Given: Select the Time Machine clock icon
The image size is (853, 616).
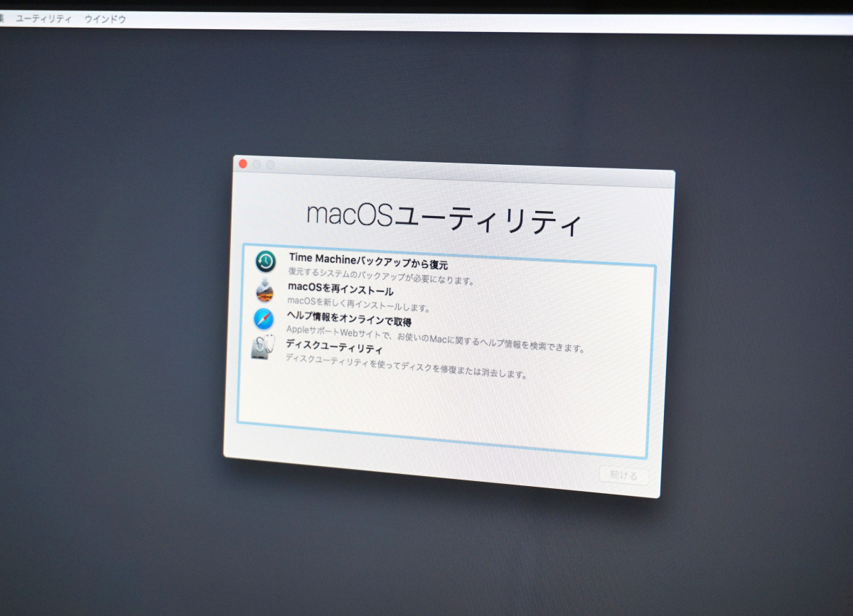Looking at the screenshot, I should click(266, 261).
